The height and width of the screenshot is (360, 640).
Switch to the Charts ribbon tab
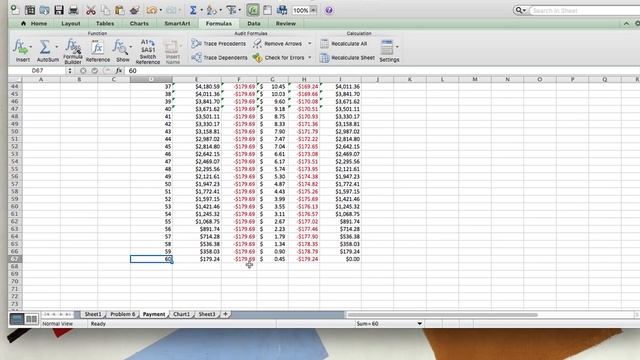point(139,24)
